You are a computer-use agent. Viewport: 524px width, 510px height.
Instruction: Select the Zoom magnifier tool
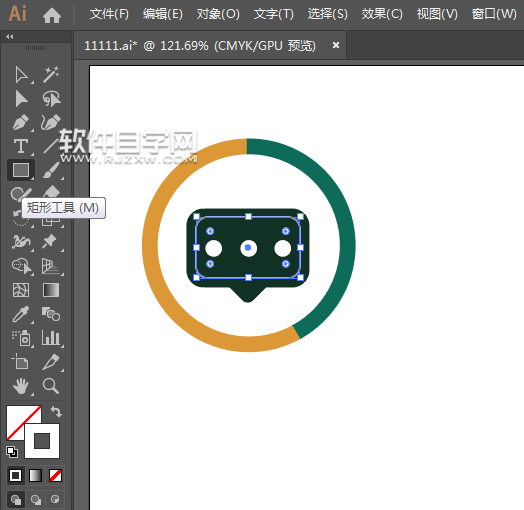51,386
